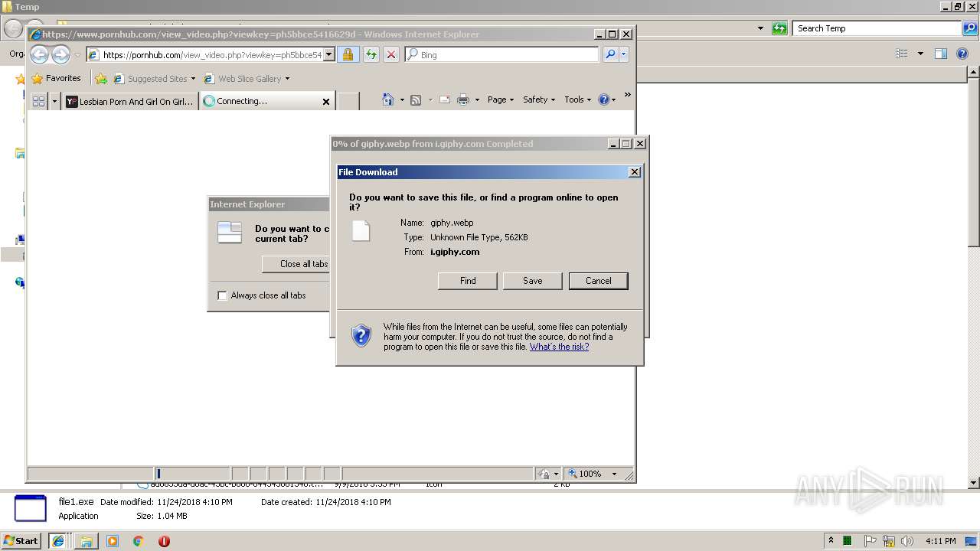980x551 pixels.
Task: Start Bing search with magnifier icon
Action: pos(610,54)
